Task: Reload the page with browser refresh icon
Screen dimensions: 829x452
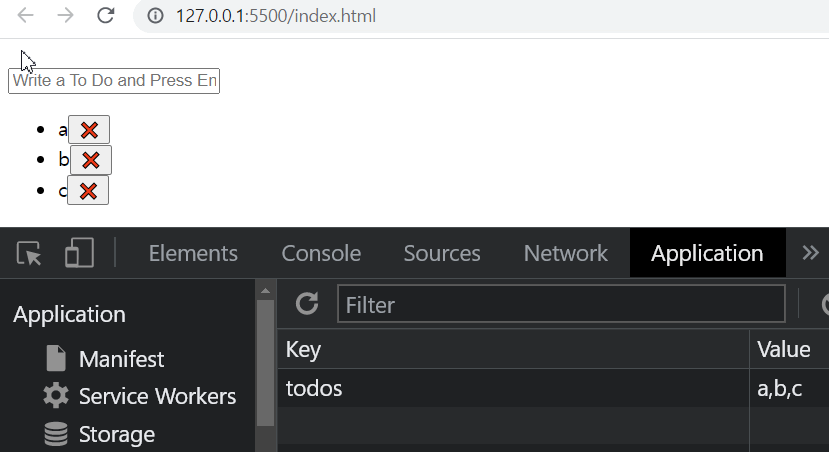Action: 106,15
